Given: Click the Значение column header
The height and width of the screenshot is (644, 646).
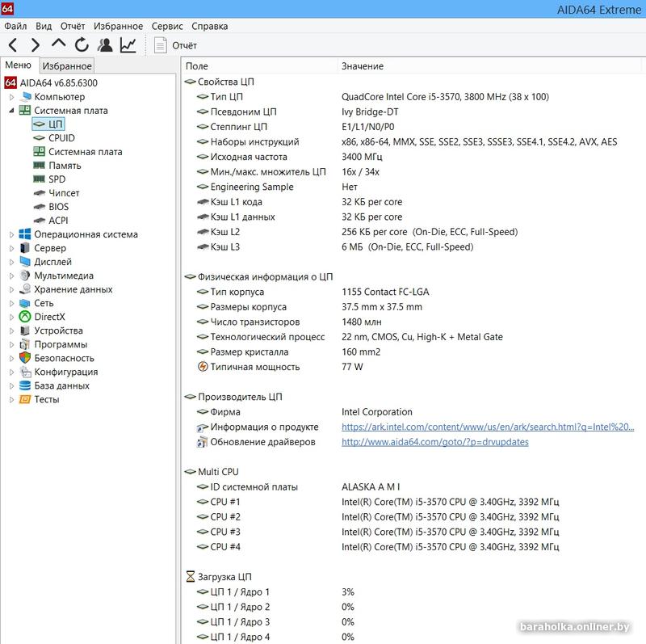Looking at the screenshot, I should (x=489, y=66).
